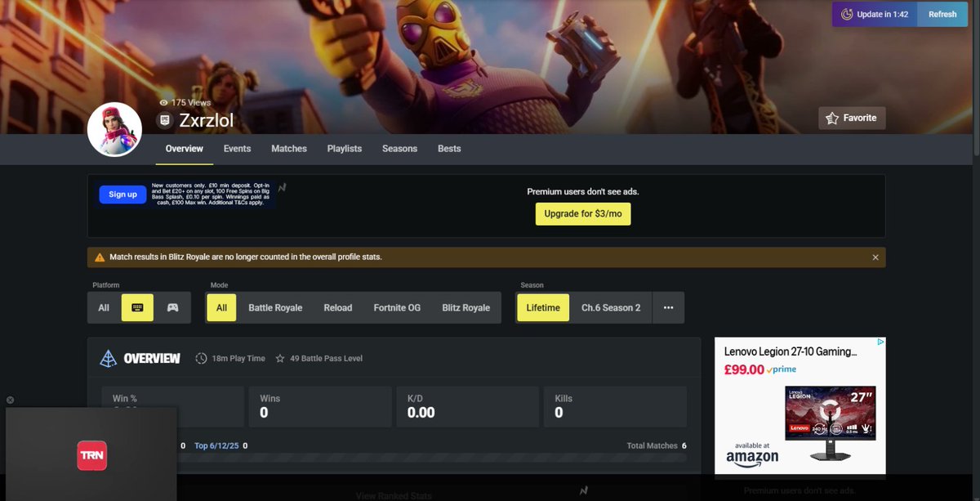
Task: Select keyboard and mouse platform icon
Action: click(x=137, y=308)
